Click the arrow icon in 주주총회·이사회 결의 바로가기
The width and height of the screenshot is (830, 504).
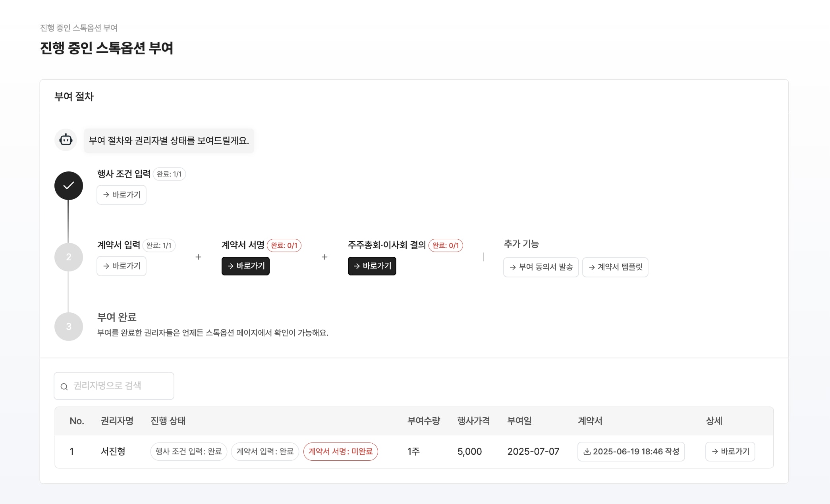(x=357, y=266)
